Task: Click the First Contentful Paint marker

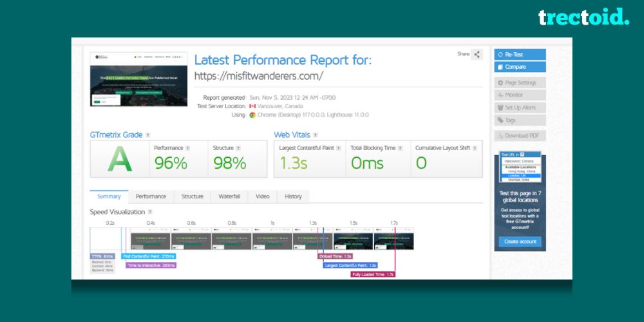Action: point(149,256)
